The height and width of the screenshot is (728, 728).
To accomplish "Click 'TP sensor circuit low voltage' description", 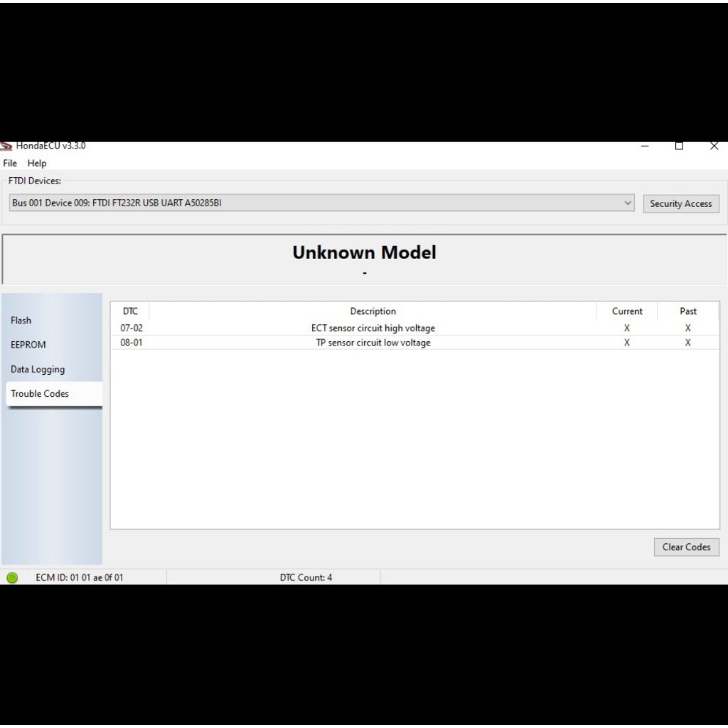I will (x=373, y=343).
